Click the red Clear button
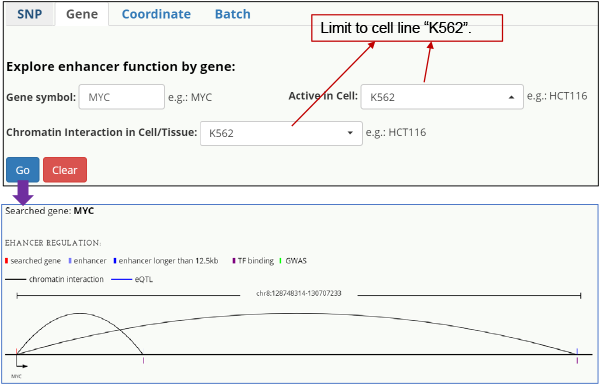This screenshot has height=385, width=600. point(65,170)
